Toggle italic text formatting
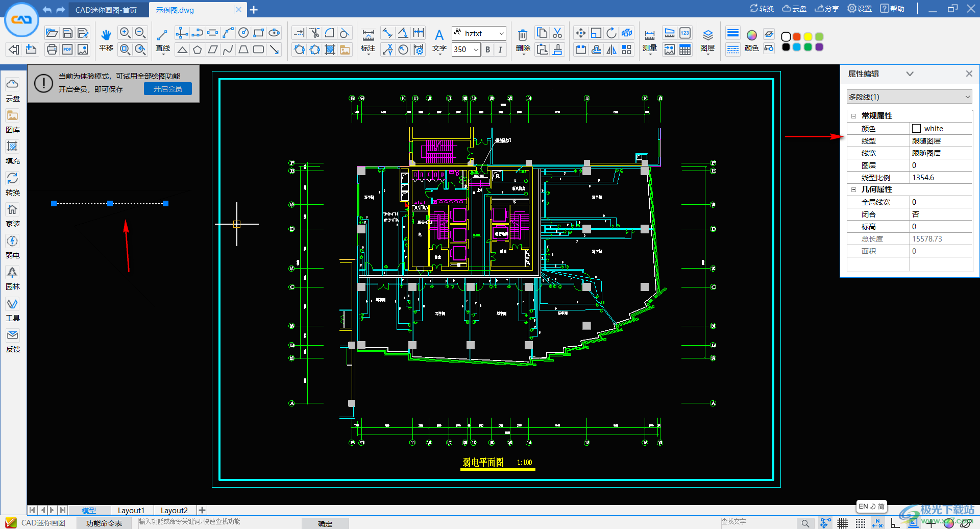 (x=500, y=50)
